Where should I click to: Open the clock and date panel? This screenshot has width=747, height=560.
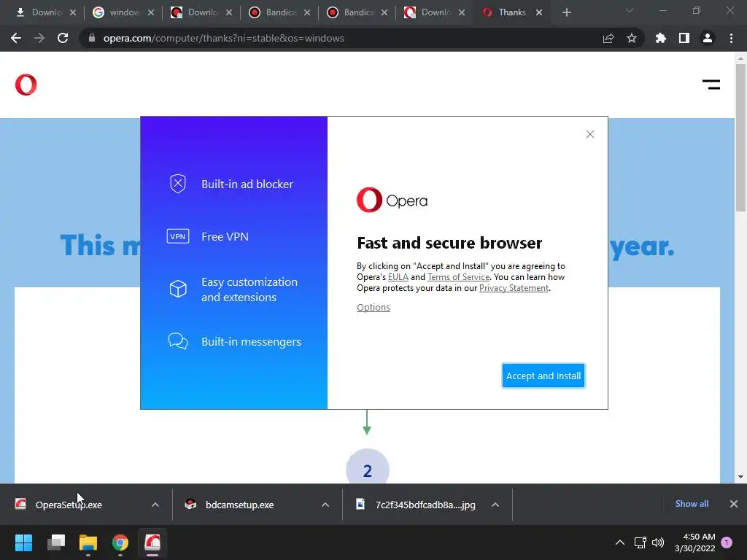click(x=694, y=542)
